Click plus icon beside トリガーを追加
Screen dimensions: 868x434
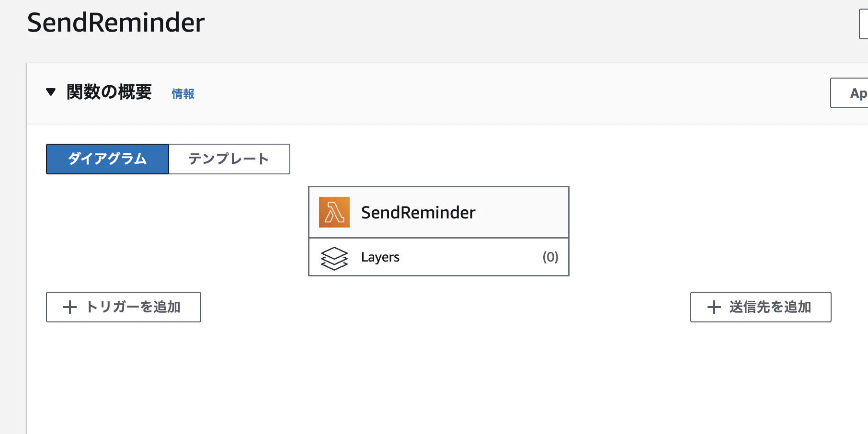(x=70, y=307)
